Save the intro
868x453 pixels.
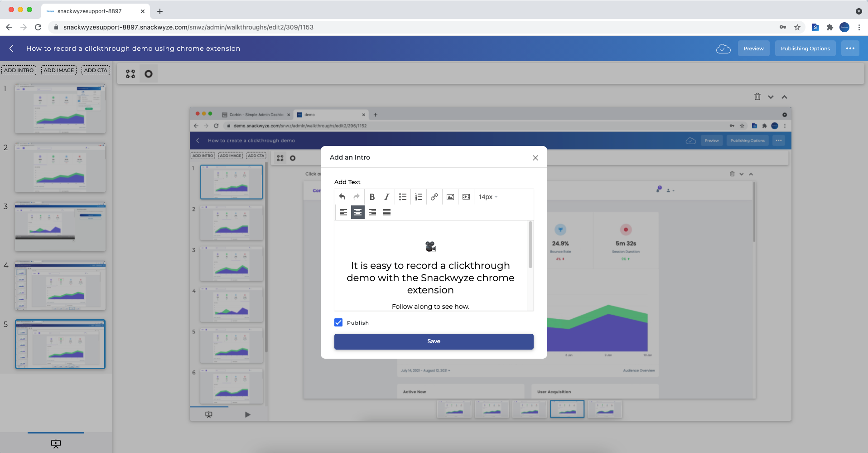(x=434, y=341)
